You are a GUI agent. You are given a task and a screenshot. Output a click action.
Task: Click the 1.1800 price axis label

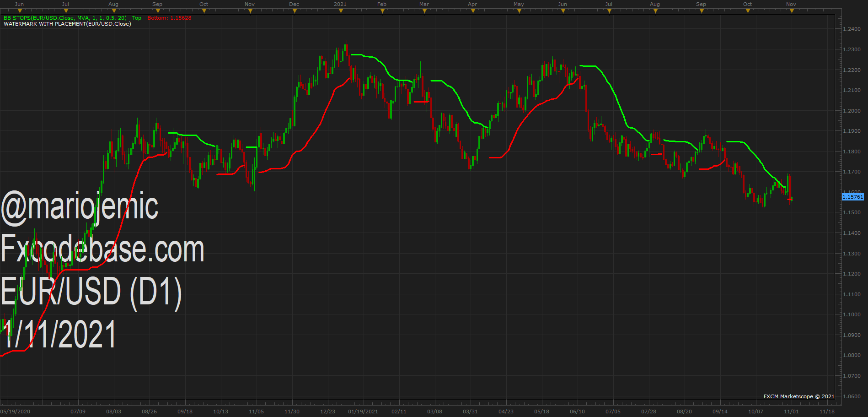point(852,152)
